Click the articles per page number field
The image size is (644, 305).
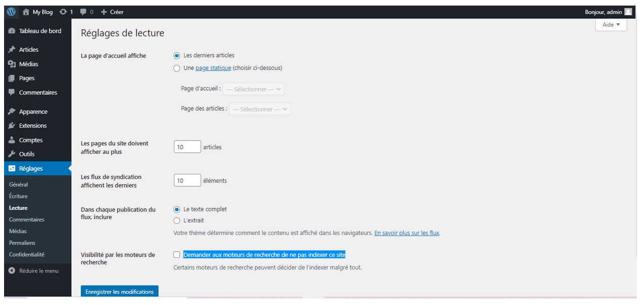[x=187, y=147]
